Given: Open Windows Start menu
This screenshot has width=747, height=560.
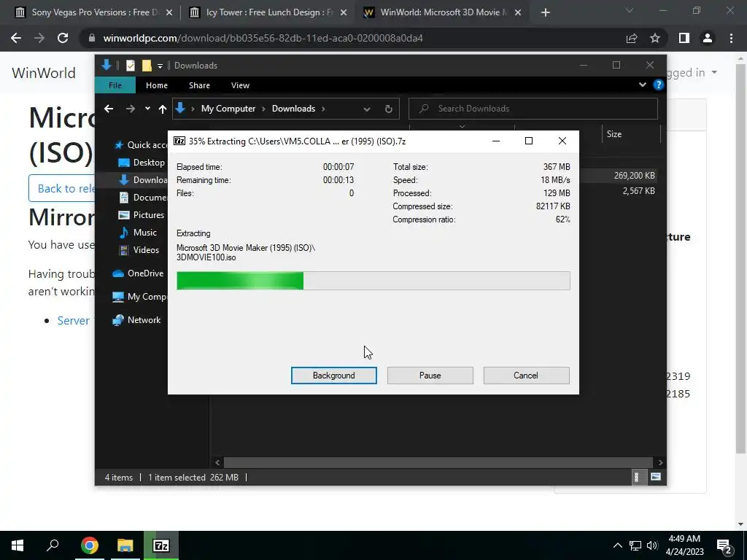Looking at the screenshot, I should 18,545.
